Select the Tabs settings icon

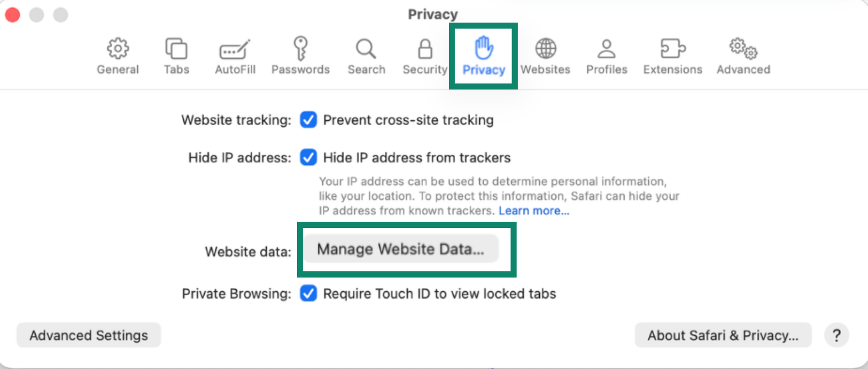click(x=176, y=48)
